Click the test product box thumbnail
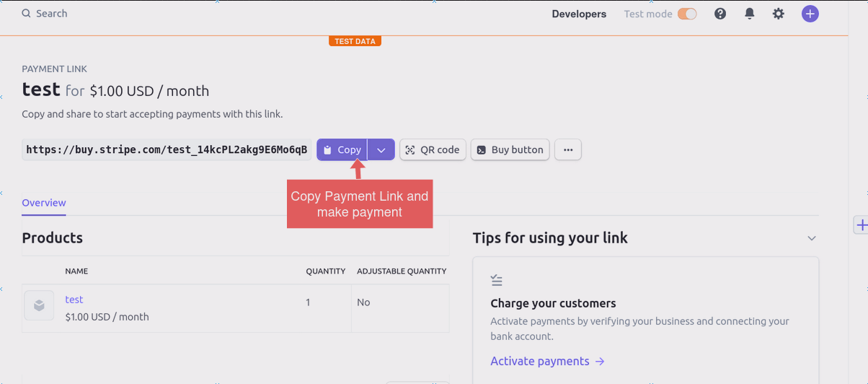868x384 pixels. (x=39, y=305)
